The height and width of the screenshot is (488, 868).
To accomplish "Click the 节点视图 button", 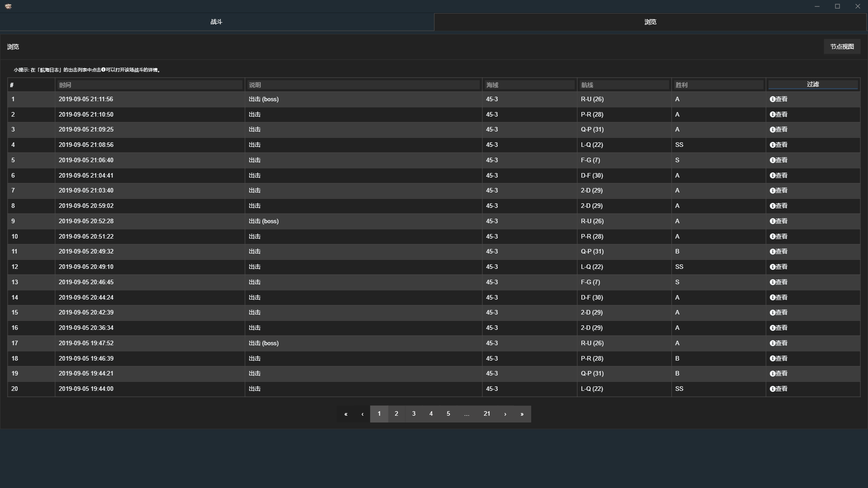I will click(x=842, y=47).
